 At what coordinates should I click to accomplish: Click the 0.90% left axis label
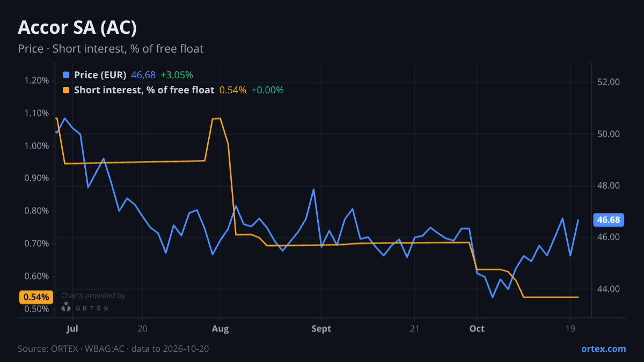tap(37, 179)
